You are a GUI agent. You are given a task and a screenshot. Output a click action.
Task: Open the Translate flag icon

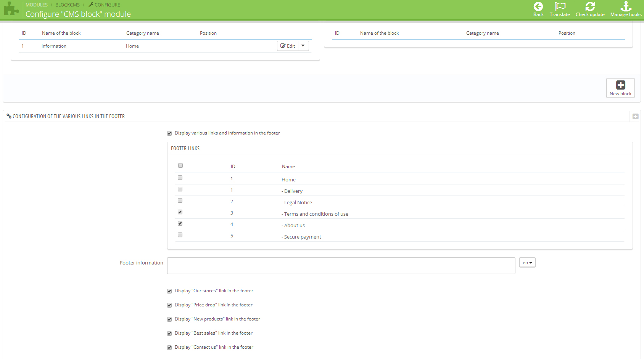(x=560, y=7)
